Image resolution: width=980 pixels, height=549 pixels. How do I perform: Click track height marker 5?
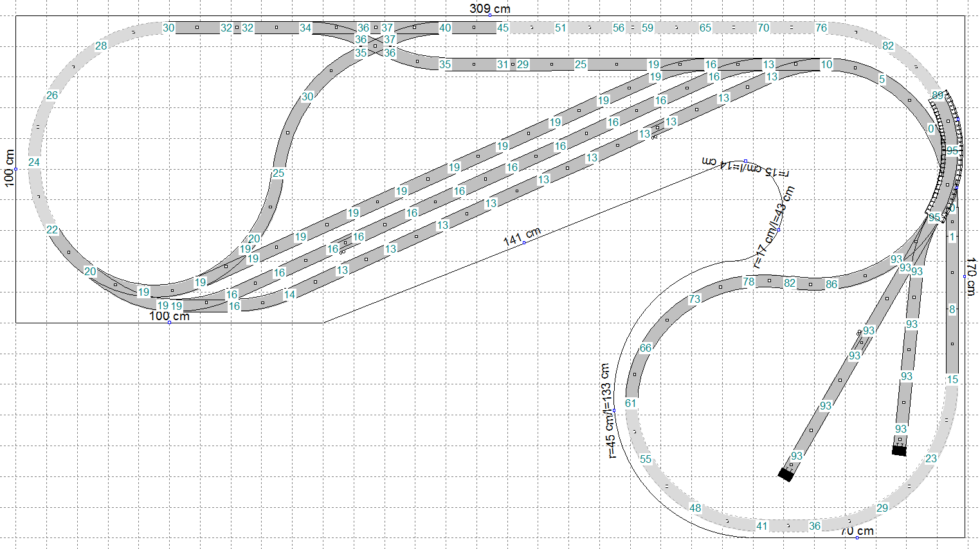click(x=882, y=80)
